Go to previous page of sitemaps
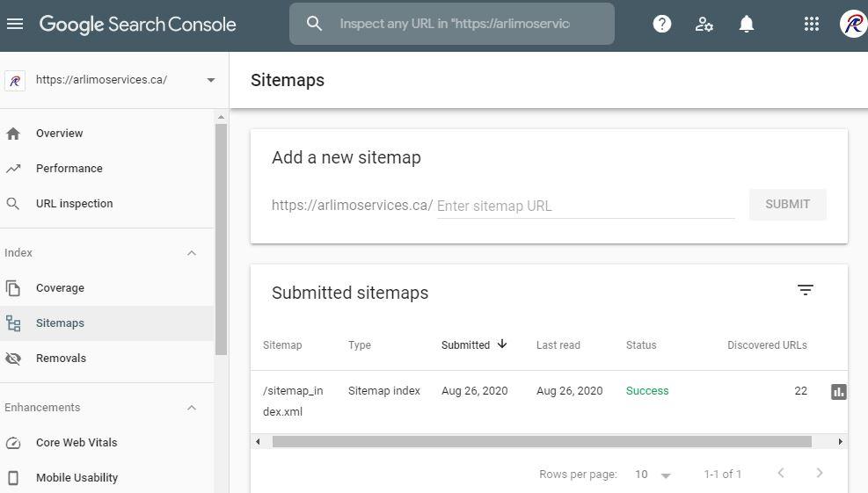Image resolution: width=868 pixels, height=493 pixels. pos(781,473)
